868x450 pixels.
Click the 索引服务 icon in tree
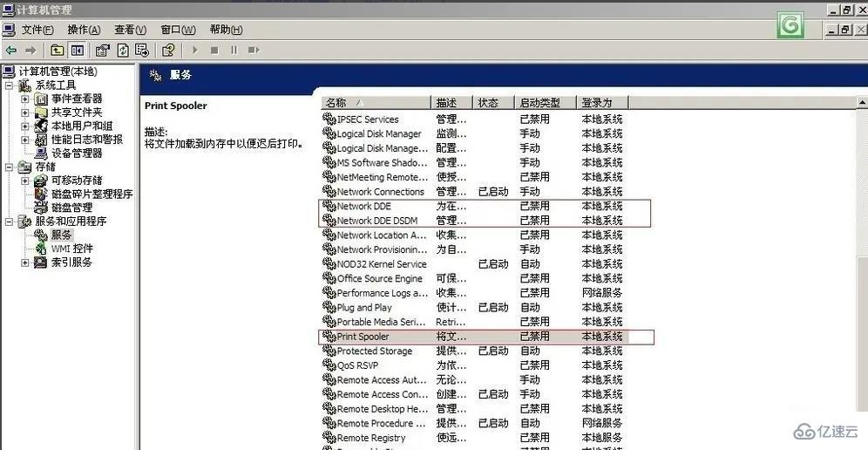click(41, 262)
